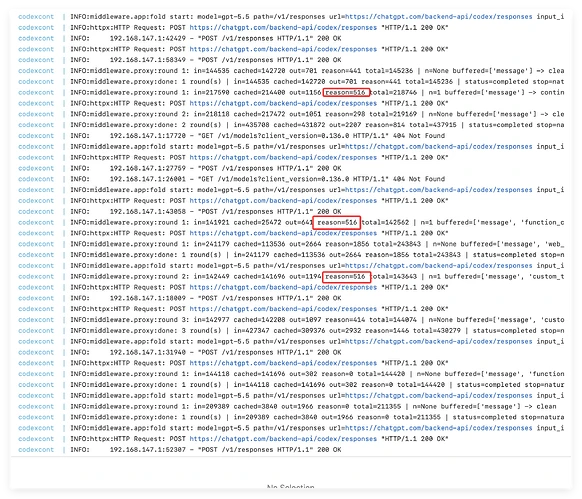This screenshot has width=582, height=499.
Task: Select the value reason=298
Action: [345, 114]
